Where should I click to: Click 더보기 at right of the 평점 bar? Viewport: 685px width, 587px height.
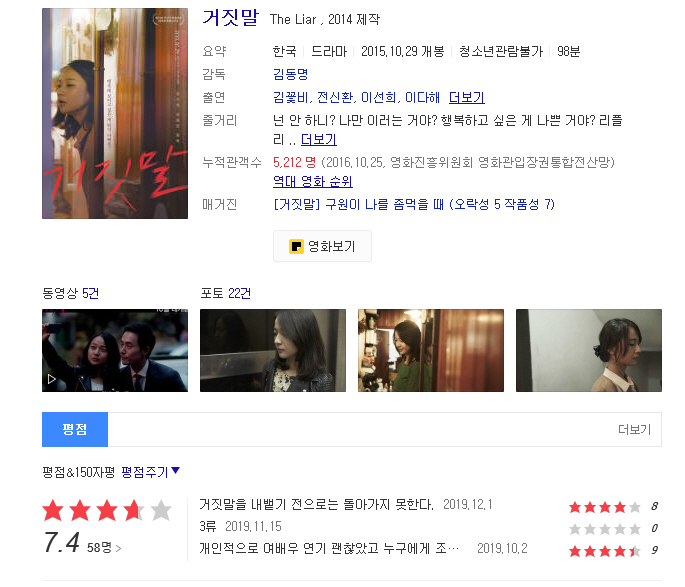click(x=634, y=429)
